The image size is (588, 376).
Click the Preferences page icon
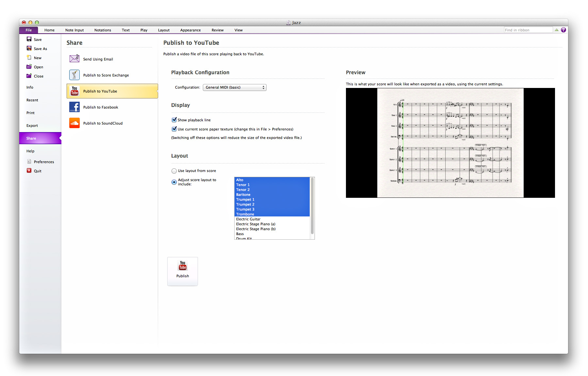(x=29, y=162)
